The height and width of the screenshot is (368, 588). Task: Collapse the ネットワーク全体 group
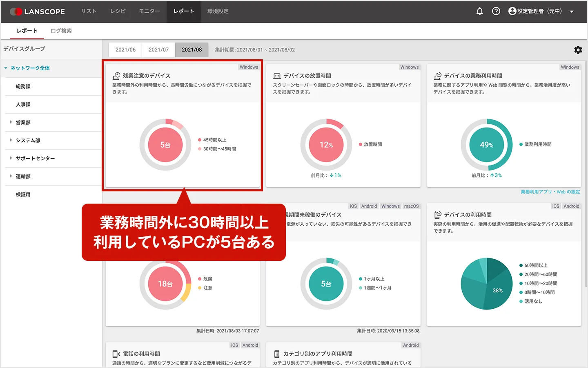[x=6, y=68]
